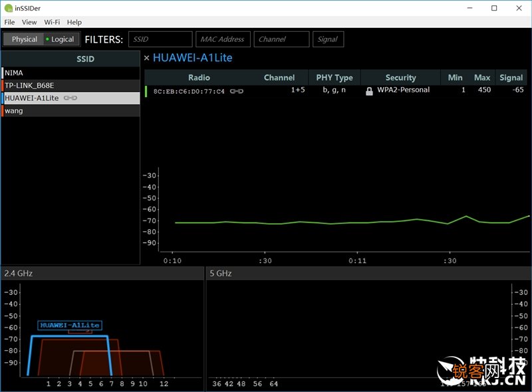The image size is (532, 392).
Task: Select the wang network row
Action: (70, 110)
